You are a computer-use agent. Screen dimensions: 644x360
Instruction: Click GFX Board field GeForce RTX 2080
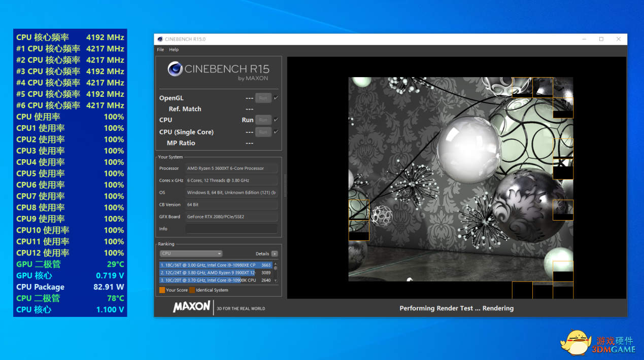click(x=231, y=217)
